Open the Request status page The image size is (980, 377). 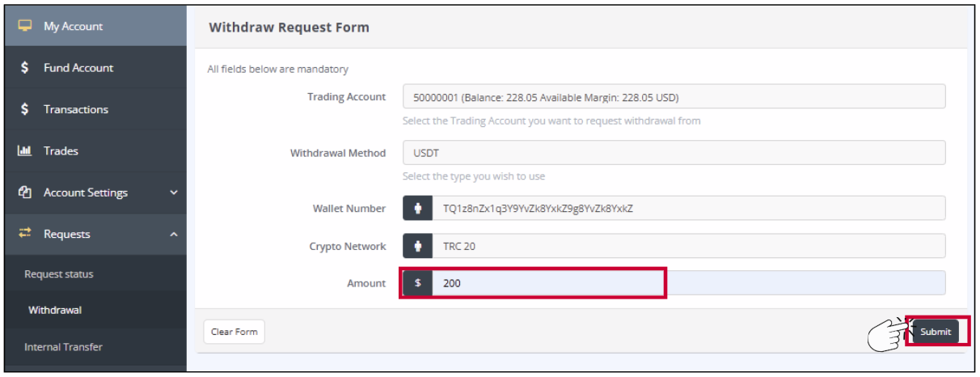point(59,274)
